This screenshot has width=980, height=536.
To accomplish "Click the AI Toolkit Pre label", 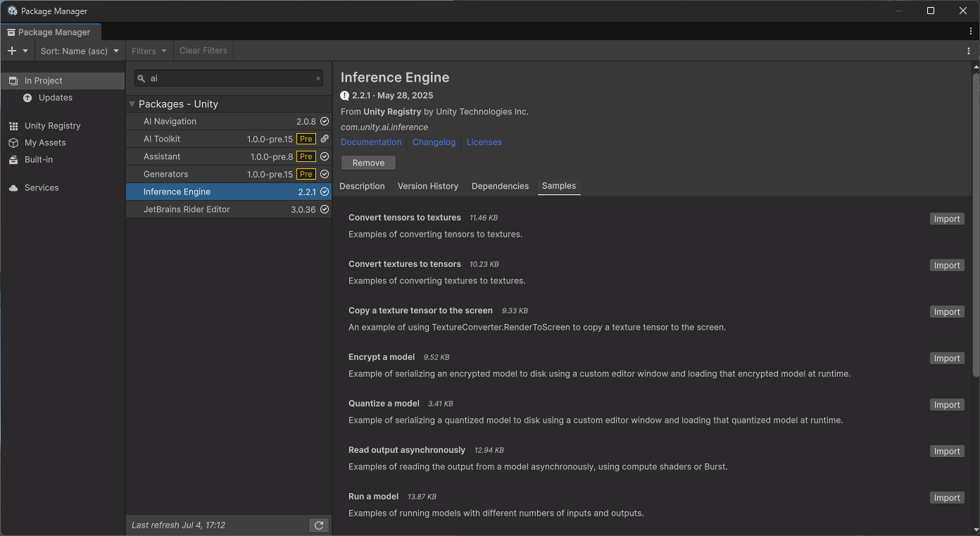I will click(x=306, y=139).
